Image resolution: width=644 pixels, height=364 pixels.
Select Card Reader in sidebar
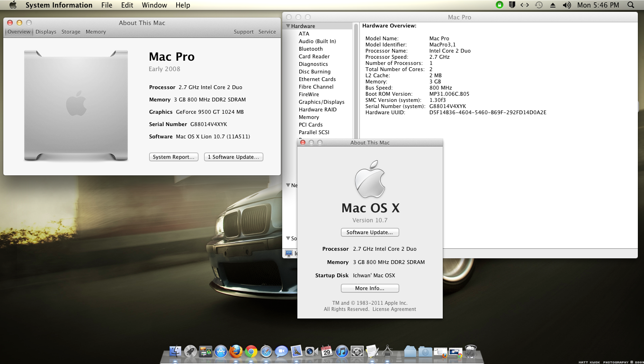pyautogui.click(x=314, y=56)
